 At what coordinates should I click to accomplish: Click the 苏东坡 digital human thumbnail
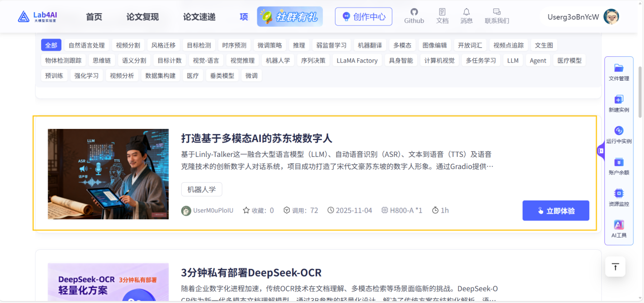(x=108, y=174)
